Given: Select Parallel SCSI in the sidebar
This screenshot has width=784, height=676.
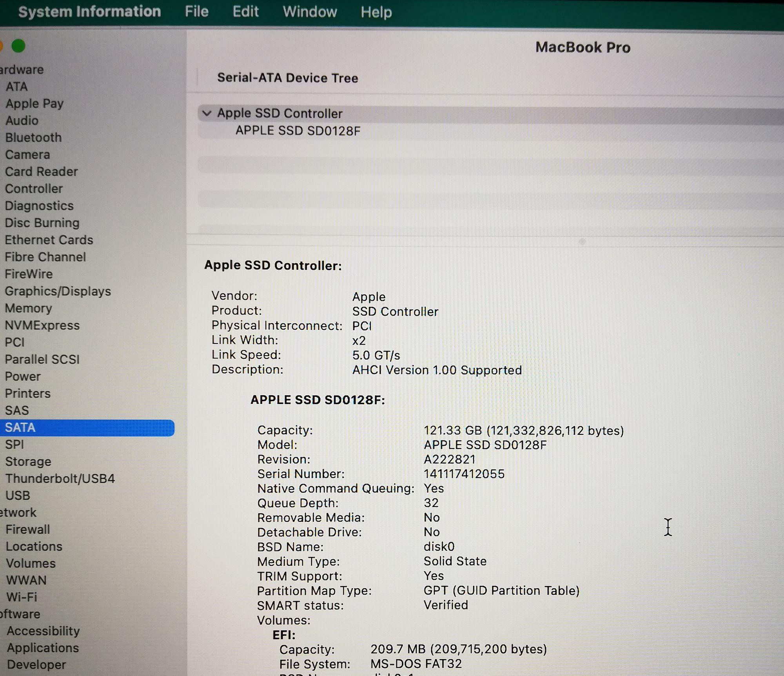Looking at the screenshot, I should pyautogui.click(x=42, y=360).
